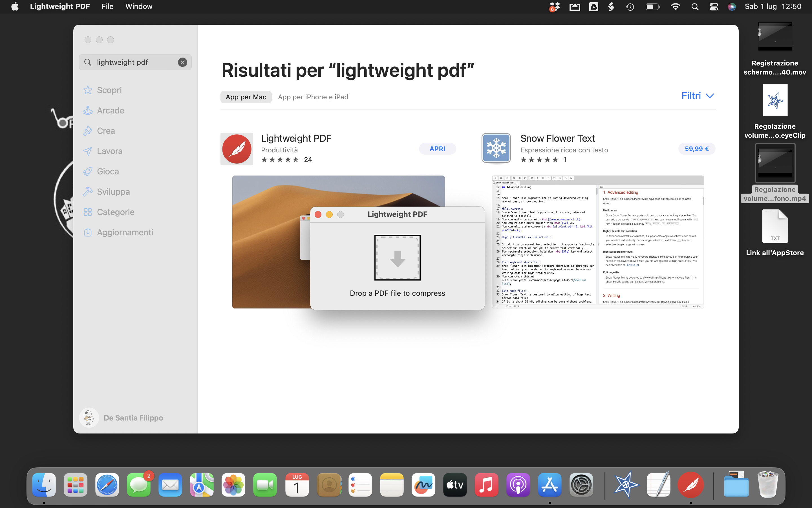Select Link all'AppStore file on desktop

pyautogui.click(x=775, y=233)
